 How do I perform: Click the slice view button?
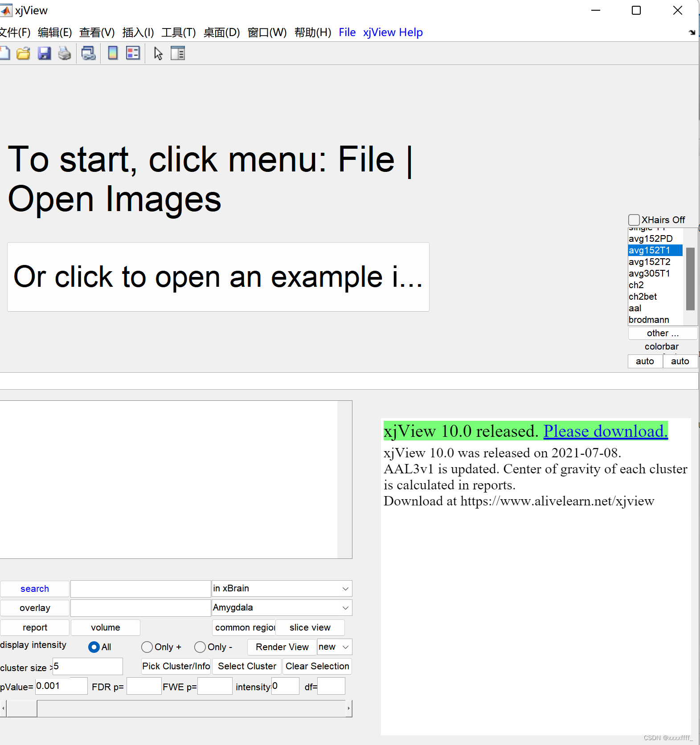[x=310, y=627]
